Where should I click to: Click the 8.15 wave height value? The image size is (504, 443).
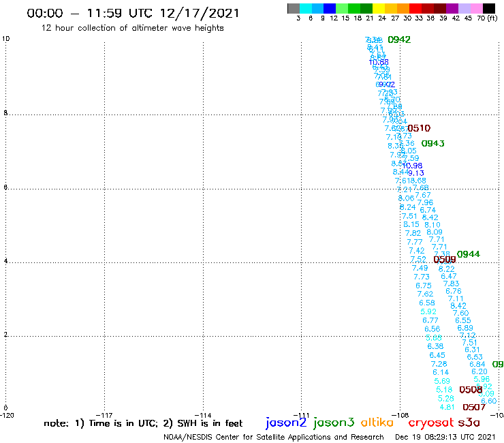[x=411, y=224]
